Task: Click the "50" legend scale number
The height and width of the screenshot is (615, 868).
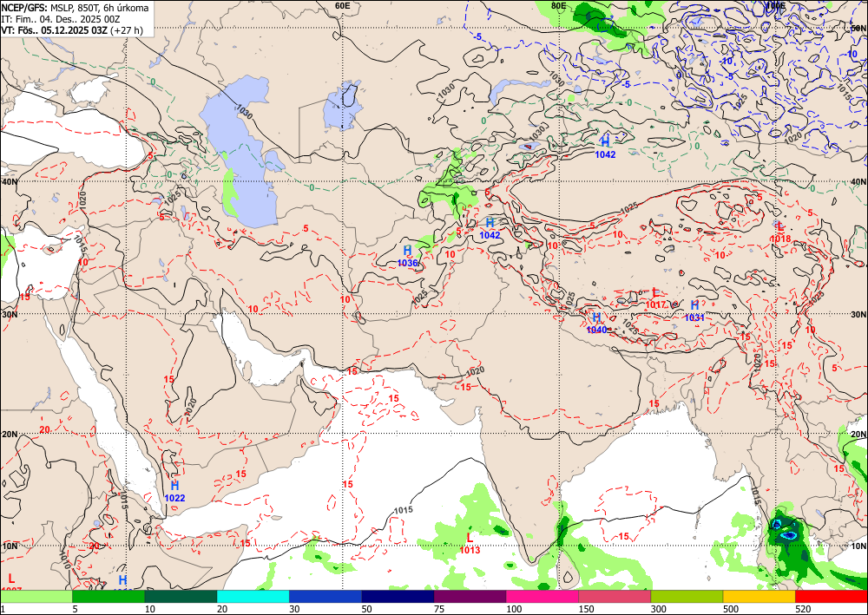Action: (x=366, y=609)
